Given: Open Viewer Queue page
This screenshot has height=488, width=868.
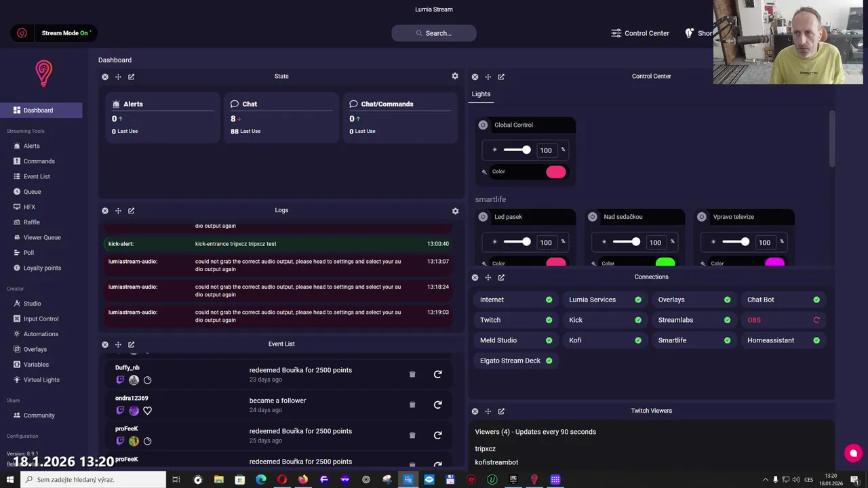Looking at the screenshot, I should (41, 237).
